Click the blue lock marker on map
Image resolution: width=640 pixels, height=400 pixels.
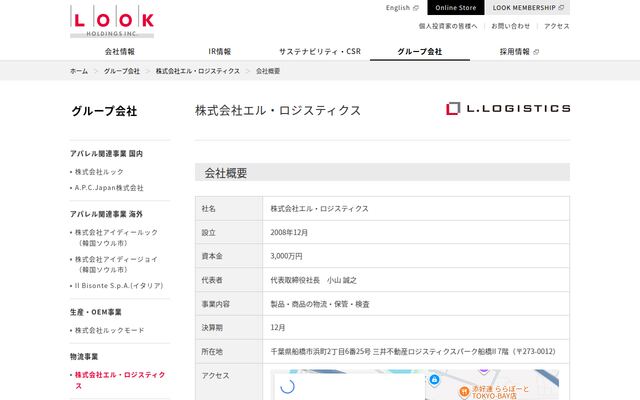(x=434, y=380)
